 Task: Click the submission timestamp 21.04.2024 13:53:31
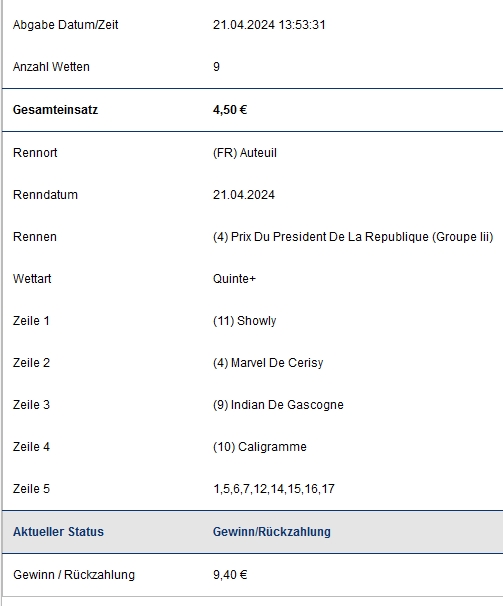click(269, 25)
